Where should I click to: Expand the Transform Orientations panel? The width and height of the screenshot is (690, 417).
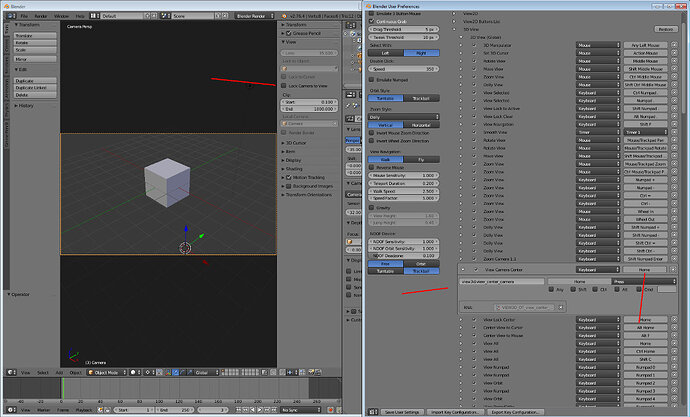coord(308,194)
